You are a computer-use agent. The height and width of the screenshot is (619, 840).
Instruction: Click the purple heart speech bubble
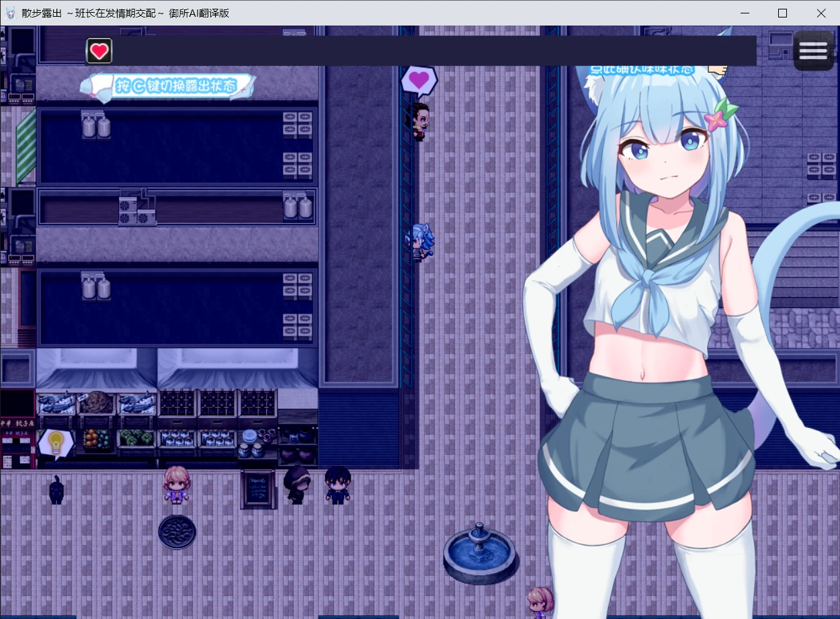pos(419,81)
